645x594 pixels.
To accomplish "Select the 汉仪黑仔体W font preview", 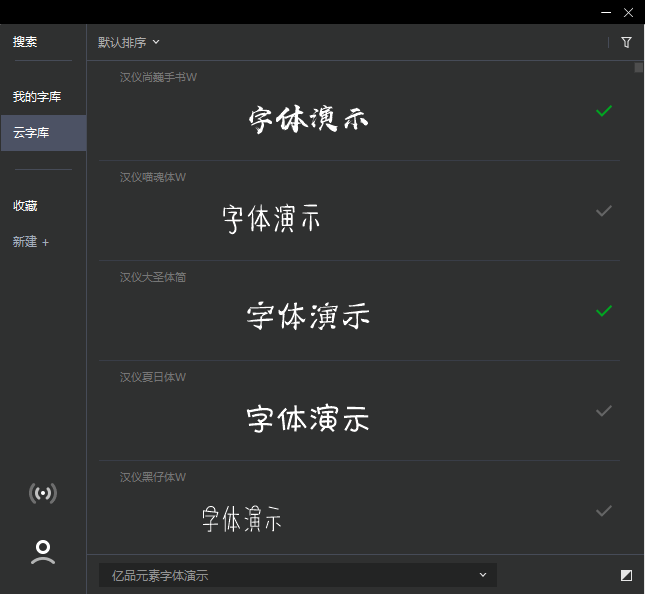I will tap(242, 519).
